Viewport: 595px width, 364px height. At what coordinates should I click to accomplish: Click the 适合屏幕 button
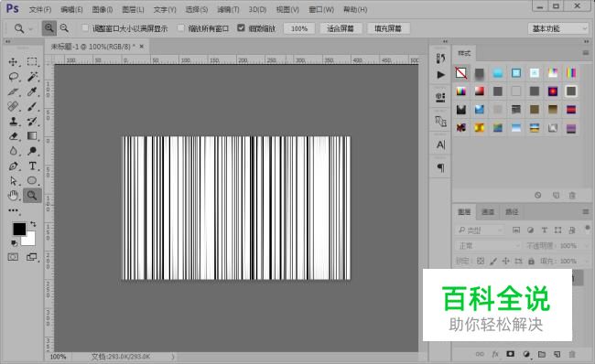click(x=341, y=28)
